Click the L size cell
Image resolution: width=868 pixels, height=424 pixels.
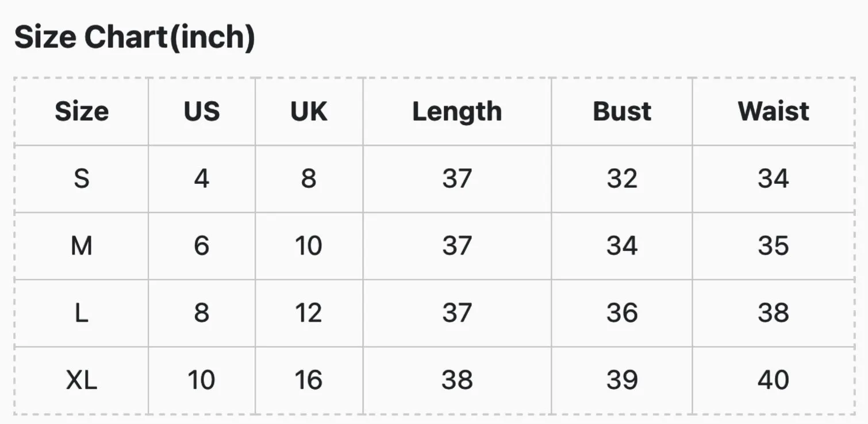[x=82, y=313]
